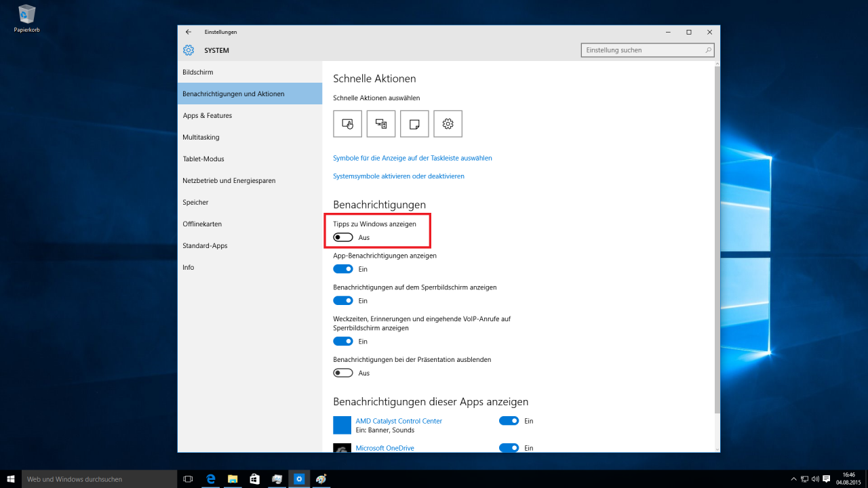The height and width of the screenshot is (488, 868).
Task: Open Systemsymbole aktivieren oder deaktivieren link
Action: click(x=399, y=176)
